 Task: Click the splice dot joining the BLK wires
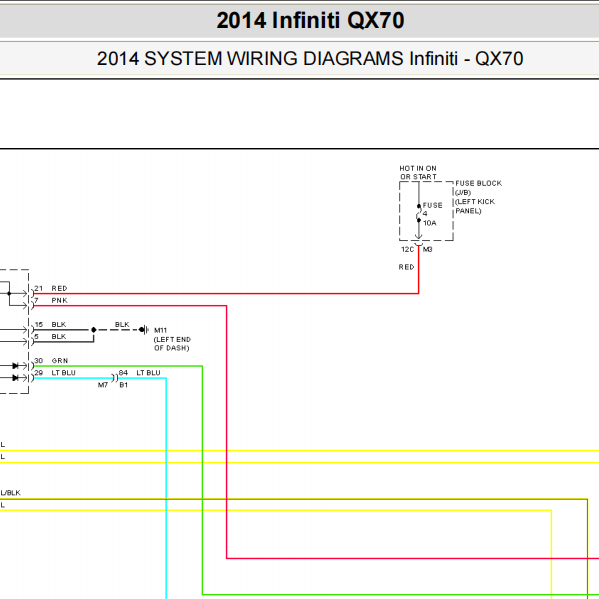(94, 329)
